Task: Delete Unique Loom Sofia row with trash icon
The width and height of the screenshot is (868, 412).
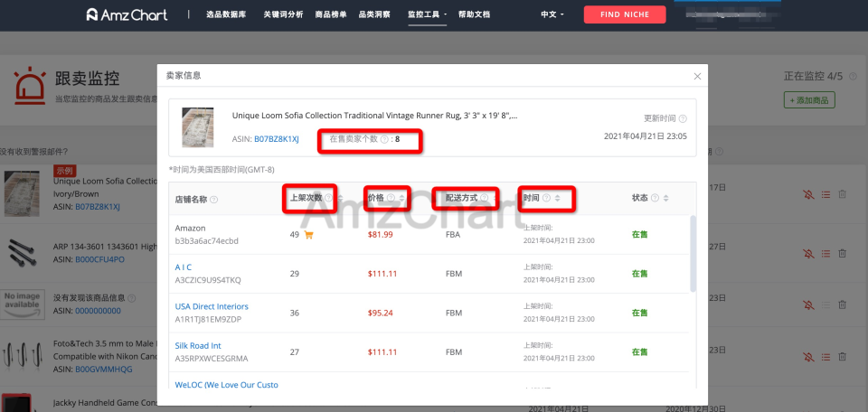Action: tap(842, 194)
